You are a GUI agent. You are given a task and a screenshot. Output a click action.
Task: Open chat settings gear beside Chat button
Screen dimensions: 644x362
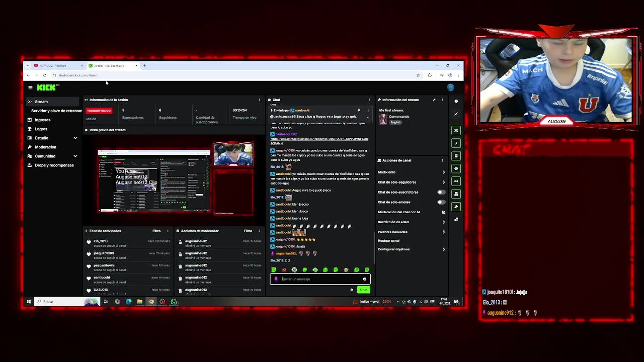352,290
